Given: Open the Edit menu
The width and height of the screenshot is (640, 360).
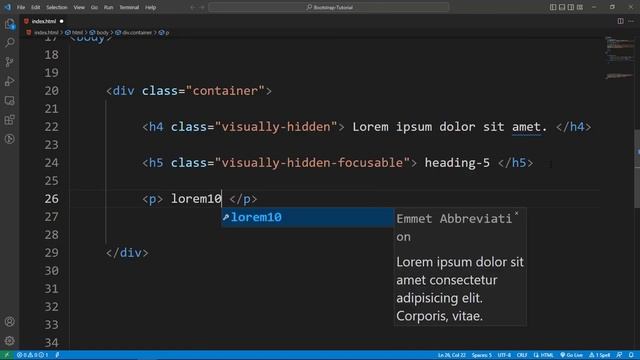Looking at the screenshot, I should coord(36,7).
